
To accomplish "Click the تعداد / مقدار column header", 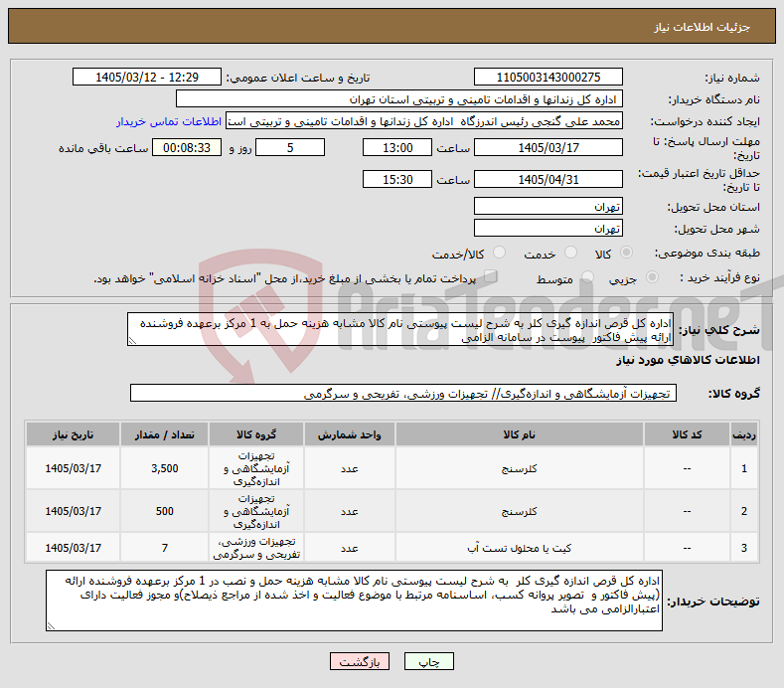I will point(165,434).
